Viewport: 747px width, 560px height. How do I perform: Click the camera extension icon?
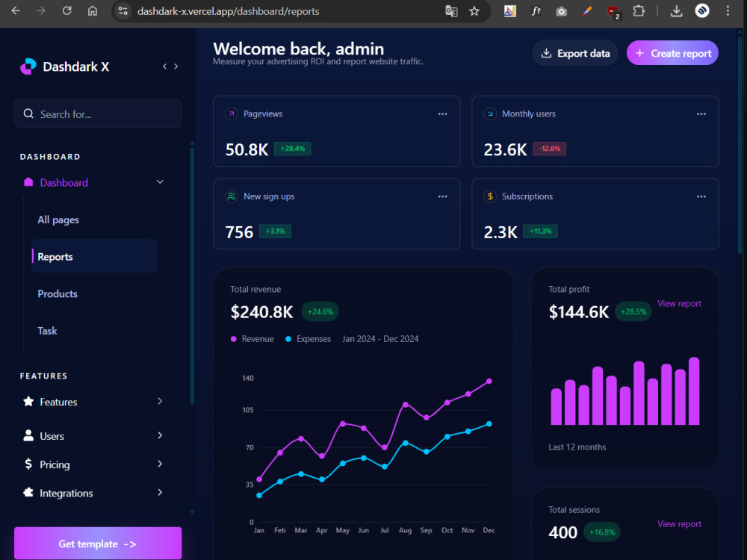561,11
